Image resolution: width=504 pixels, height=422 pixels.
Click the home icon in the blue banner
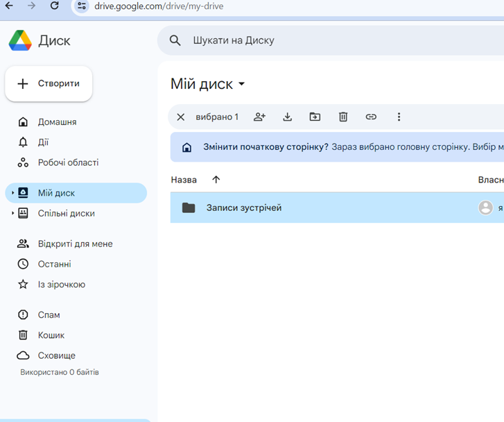(186, 147)
